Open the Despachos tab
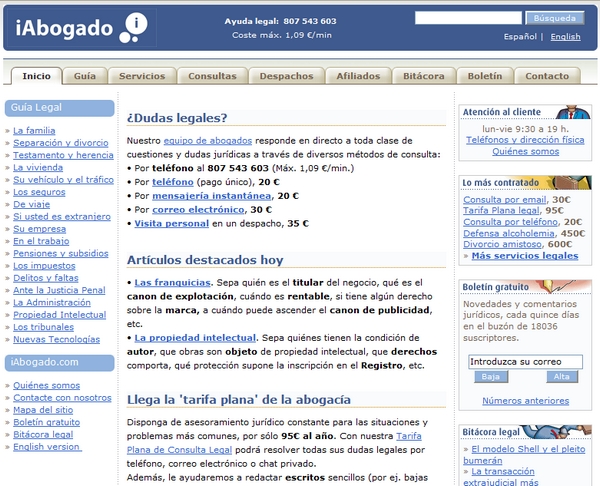 [286, 76]
